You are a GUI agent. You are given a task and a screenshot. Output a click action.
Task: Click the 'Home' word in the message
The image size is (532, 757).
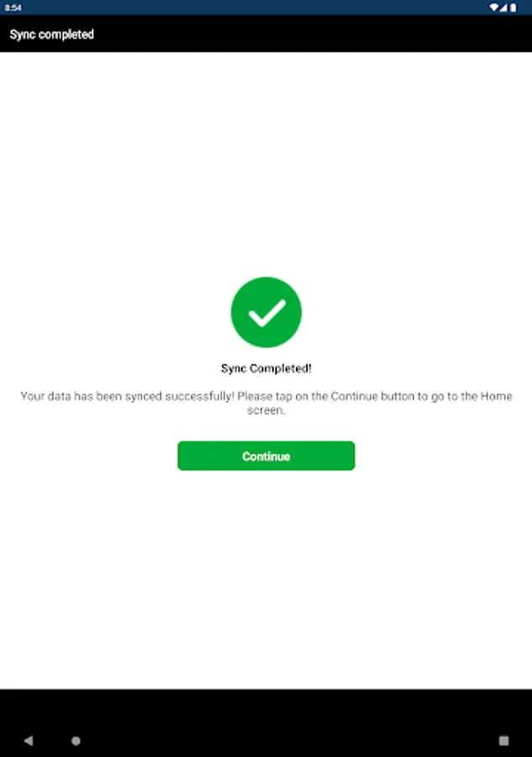tap(497, 396)
